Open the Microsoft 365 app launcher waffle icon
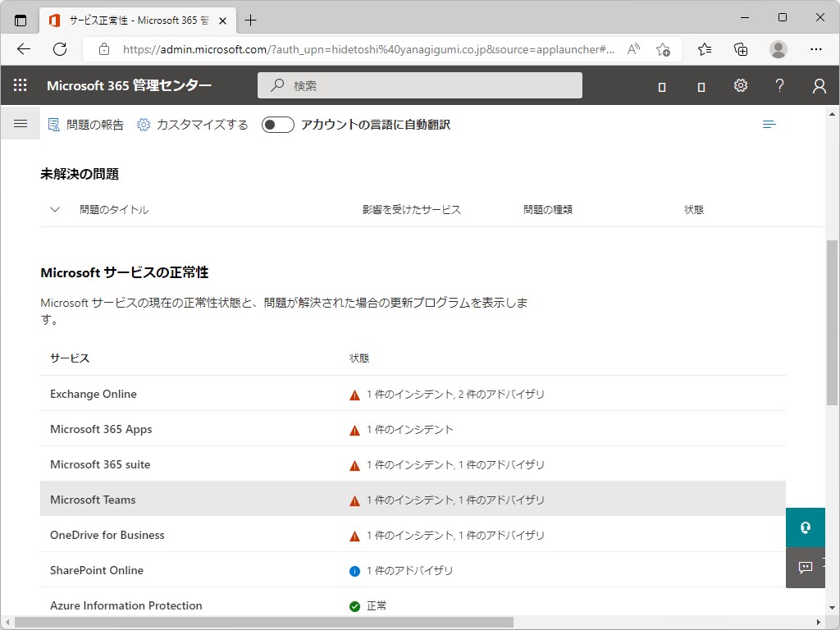The image size is (840, 630). [x=20, y=84]
